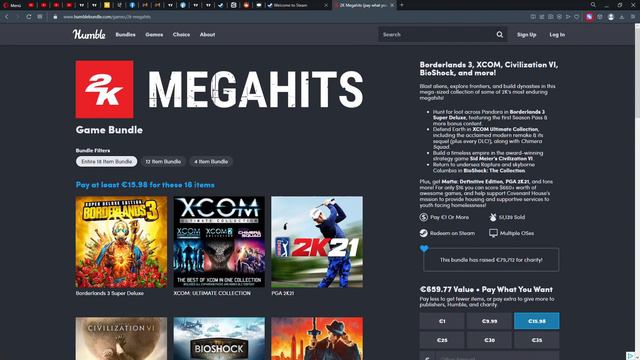This screenshot has height=360, width=640.
Task: Click the pink extension icon in toolbar
Action: pos(589,17)
